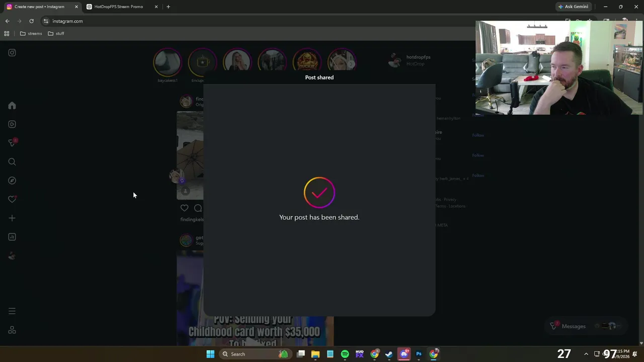Screen dimensions: 644x362
Task: View site information icon in address bar
Action: 46,21
